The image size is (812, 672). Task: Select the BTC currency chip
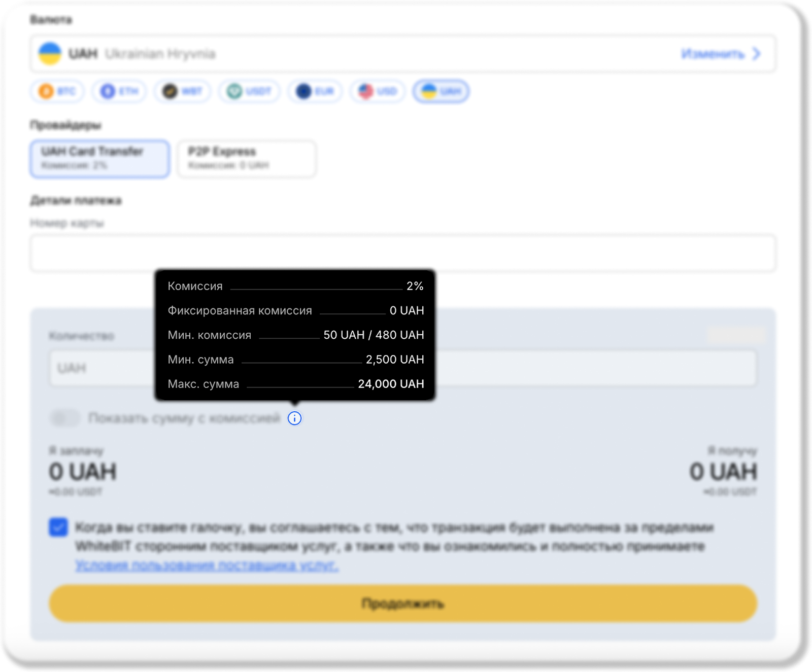click(57, 91)
